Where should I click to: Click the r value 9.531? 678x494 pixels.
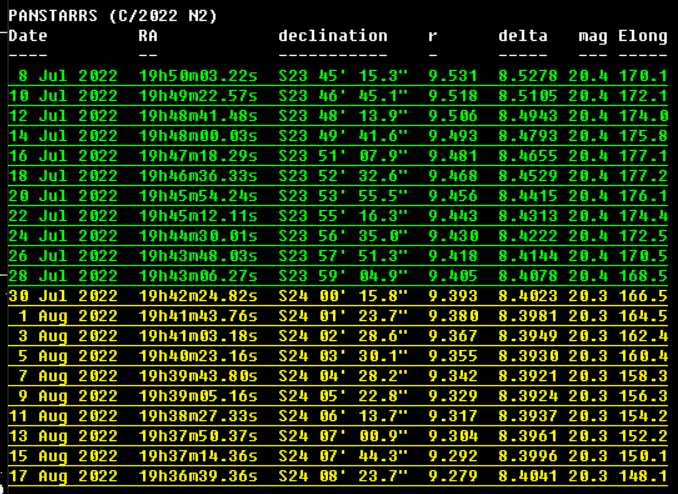447,76
